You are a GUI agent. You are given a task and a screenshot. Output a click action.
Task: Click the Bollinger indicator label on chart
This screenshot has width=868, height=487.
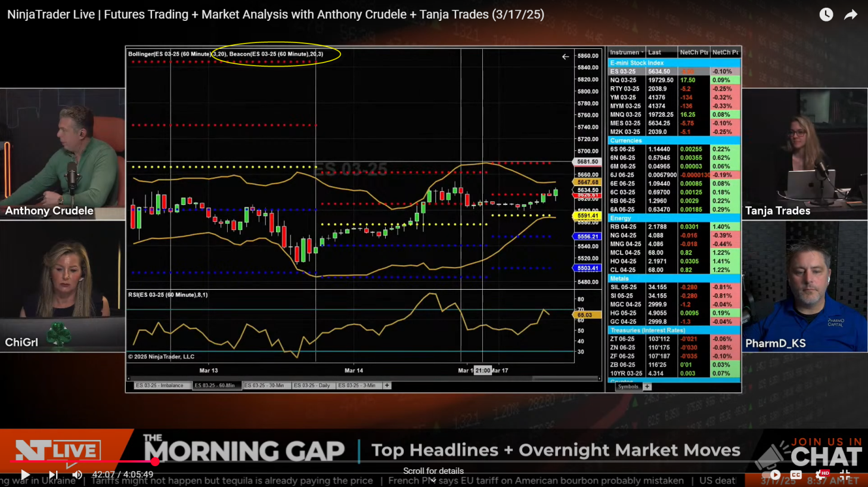[x=177, y=54]
